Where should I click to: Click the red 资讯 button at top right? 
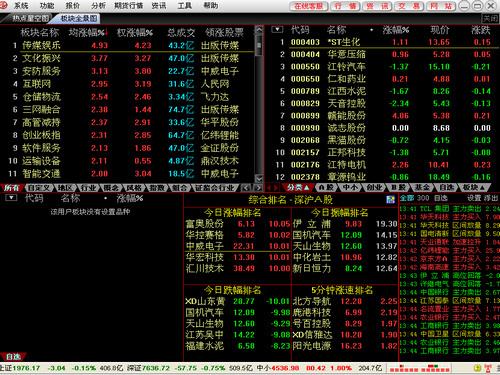pos(377,6)
